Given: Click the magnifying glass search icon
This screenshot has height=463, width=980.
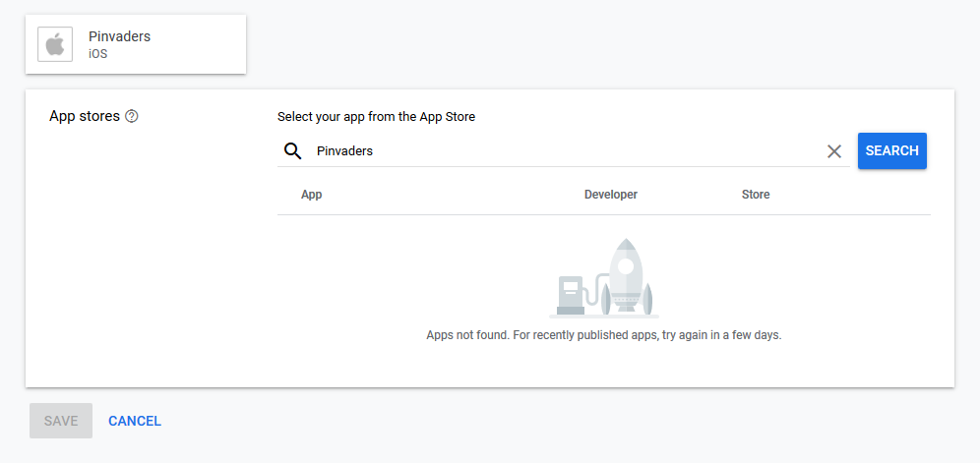Looking at the screenshot, I should (x=292, y=151).
